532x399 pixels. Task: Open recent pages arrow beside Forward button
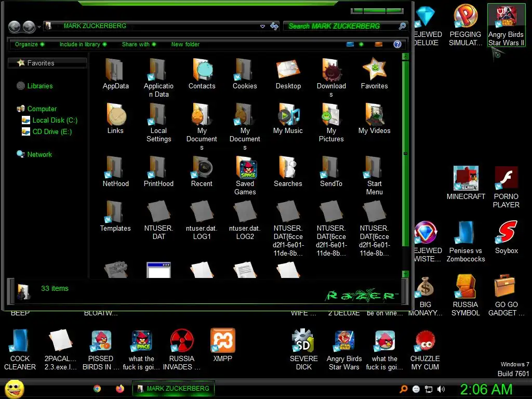[39, 27]
